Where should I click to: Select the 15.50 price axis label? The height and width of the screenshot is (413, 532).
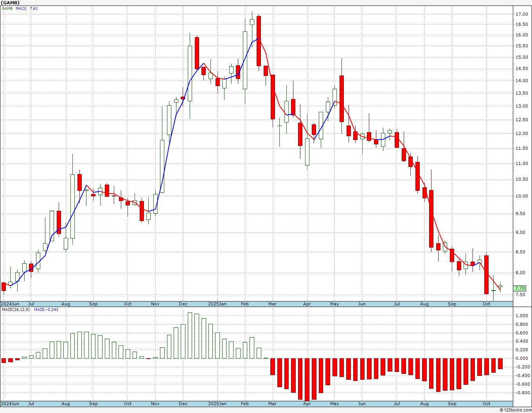[x=521, y=46]
